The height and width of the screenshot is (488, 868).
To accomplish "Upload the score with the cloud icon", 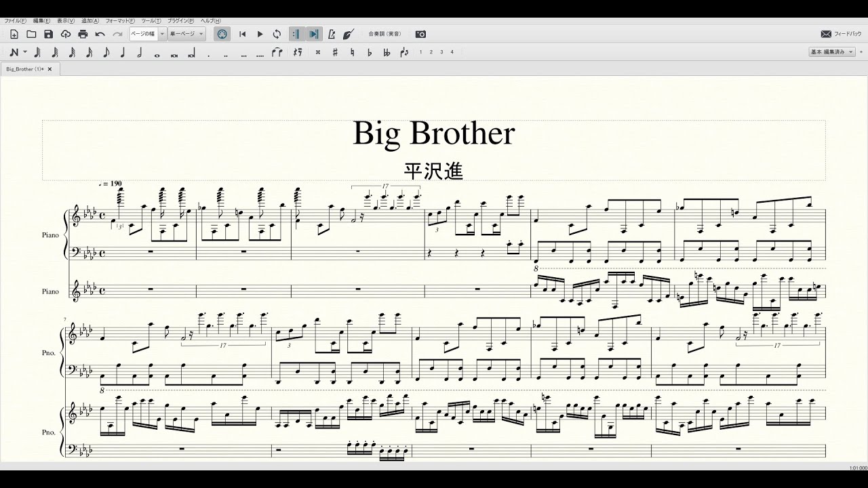I will 66,34.
